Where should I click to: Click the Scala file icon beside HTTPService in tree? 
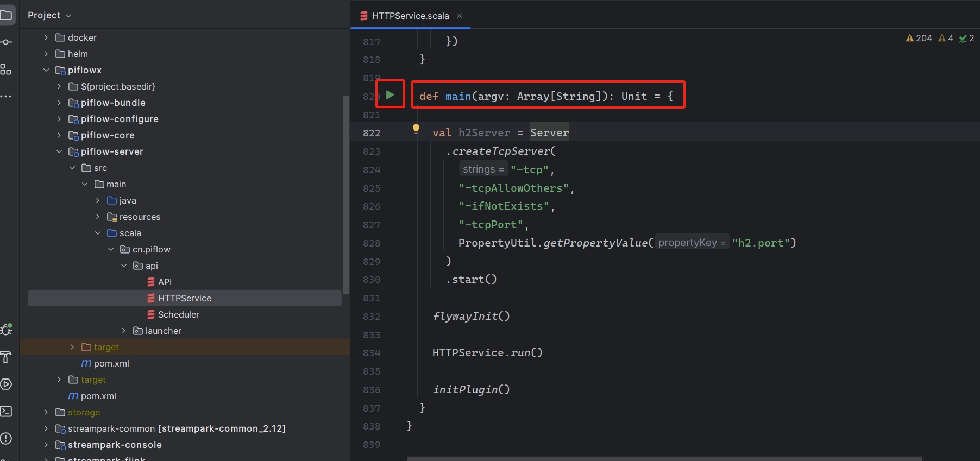[x=151, y=298]
